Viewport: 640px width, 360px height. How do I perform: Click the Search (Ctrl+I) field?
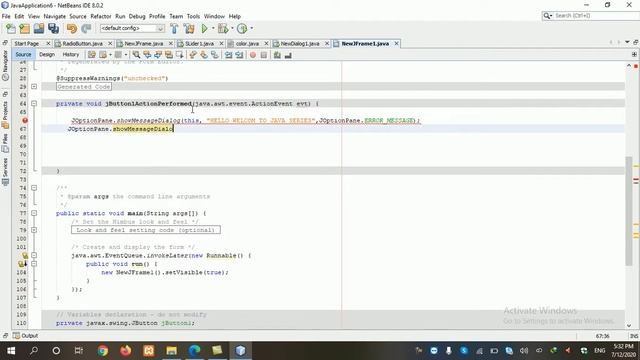tap(590, 16)
